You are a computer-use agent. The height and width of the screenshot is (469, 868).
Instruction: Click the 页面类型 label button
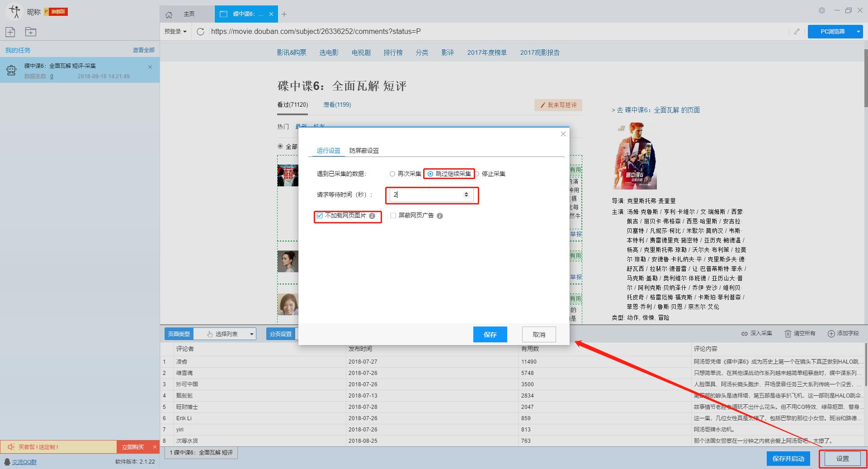pyautogui.click(x=179, y=334)
